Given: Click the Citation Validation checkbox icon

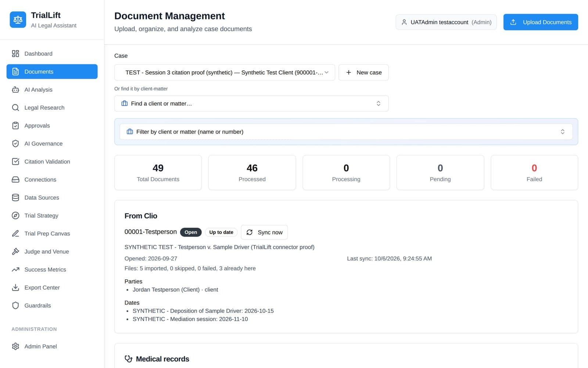Looking at the screenshot, I should tap(15, 162).
